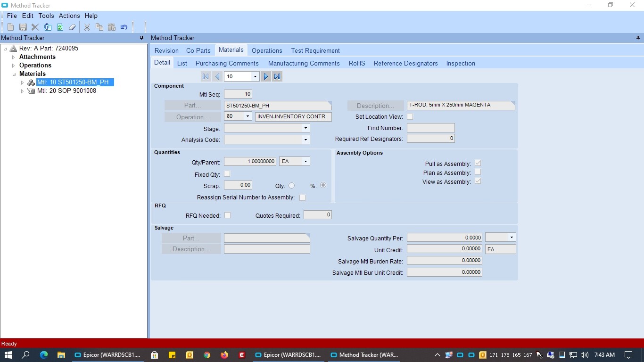644x362 pixels.
Task: Check the RFQ Needed checkbox
Action: pos(227,215)
